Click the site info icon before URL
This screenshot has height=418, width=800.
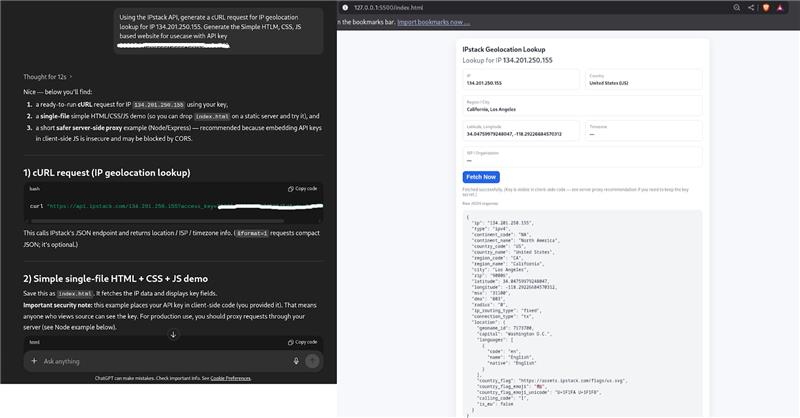(345, 7)
